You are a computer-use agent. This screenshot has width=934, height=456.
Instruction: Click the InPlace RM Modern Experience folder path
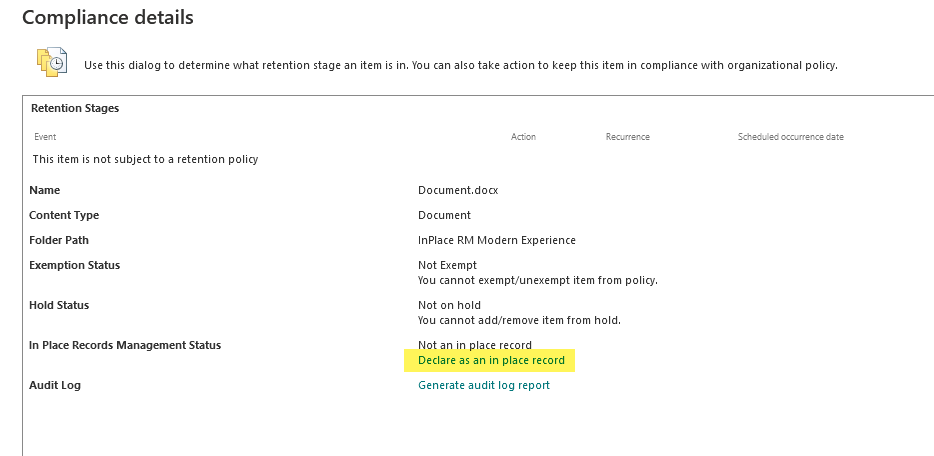(497, 241)
